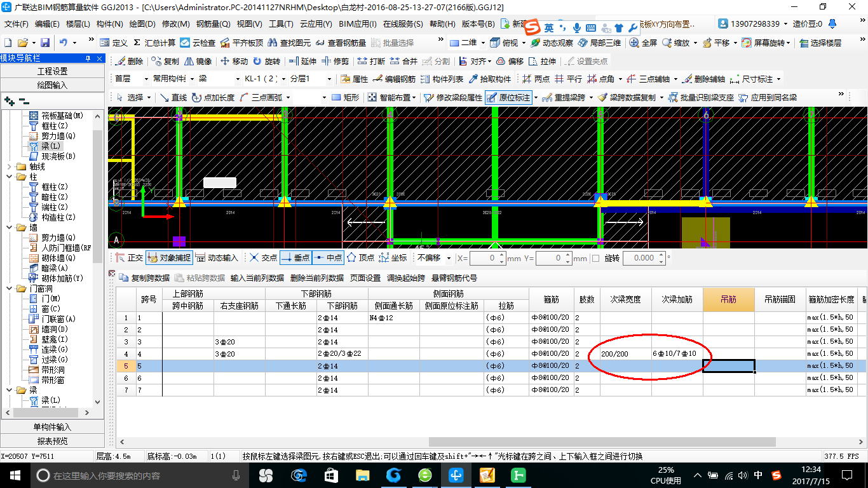Open 编辑钢筋 rebar editor
The image size is (868, 488).
coord(395,79)
